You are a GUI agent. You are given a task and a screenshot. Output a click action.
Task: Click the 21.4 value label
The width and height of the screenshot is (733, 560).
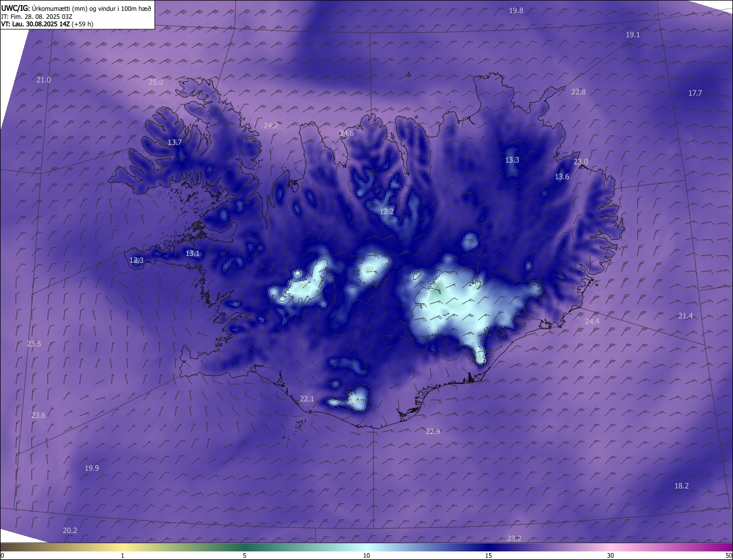(685, 316)
